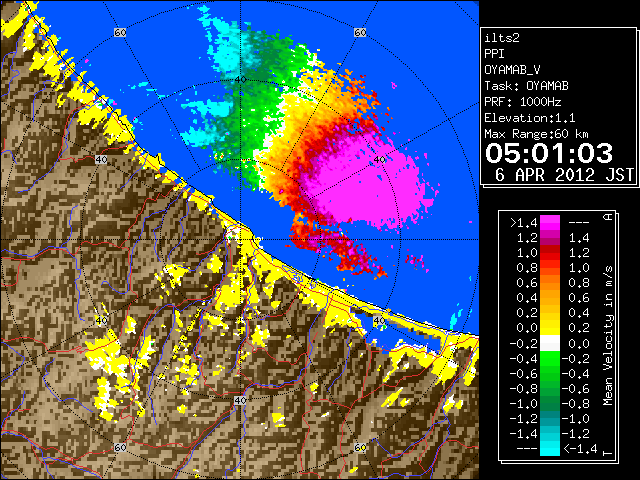Click the "ilts2" label in info box
Image resolution: width=640 pixels, height=480 pixels.
coord(502,38)
